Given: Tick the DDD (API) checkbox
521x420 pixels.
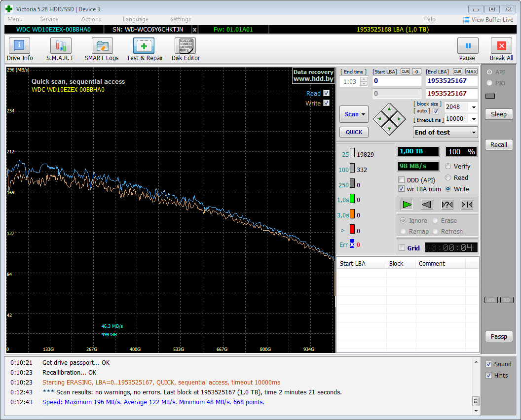Looking at the screenshot, I should pos(402,180).
